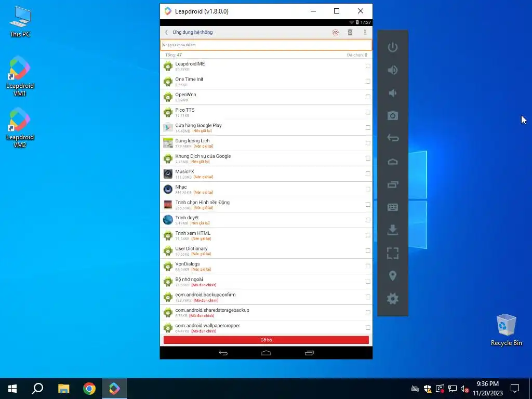Check the LeapdroidIME checkbox
The width and height of the screenshot is (532, 399).
tap(368, 66)
